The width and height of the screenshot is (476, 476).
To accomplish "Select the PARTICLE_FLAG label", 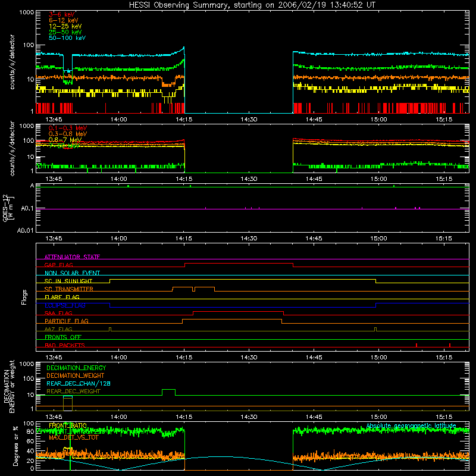I will 67,321.
